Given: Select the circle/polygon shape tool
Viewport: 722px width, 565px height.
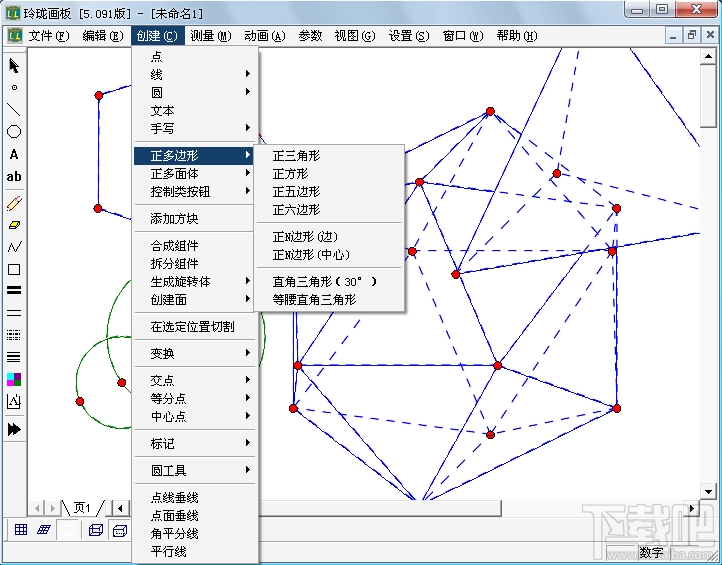Looking at the screenshot, I should pyautogui.click(x=14, y=132).
